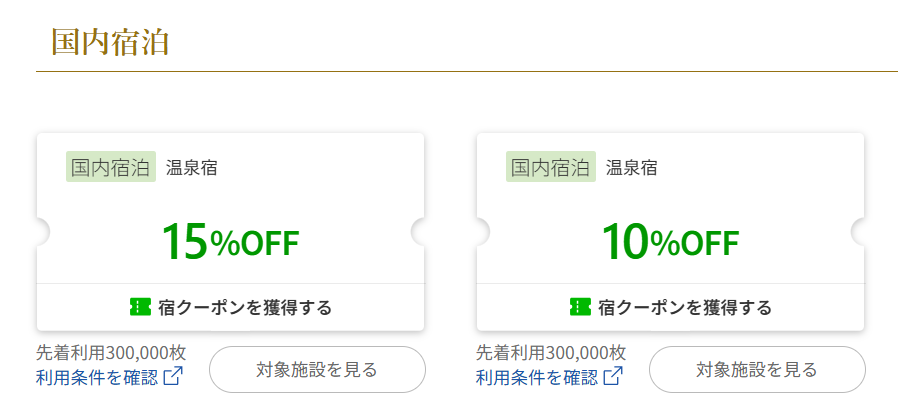898x417 pixels.
Task: Click 温泉宿 label on 15%OFF coupon
Action: [x=192, y=167]
